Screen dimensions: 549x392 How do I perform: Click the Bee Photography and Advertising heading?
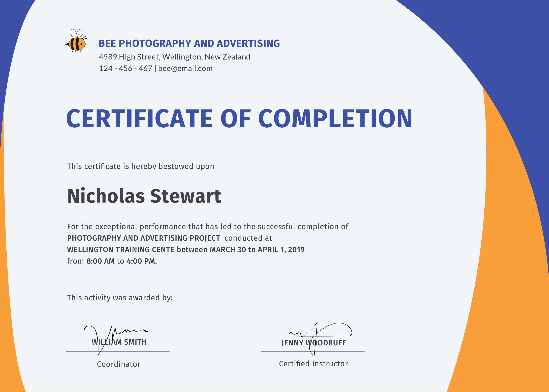189,43
